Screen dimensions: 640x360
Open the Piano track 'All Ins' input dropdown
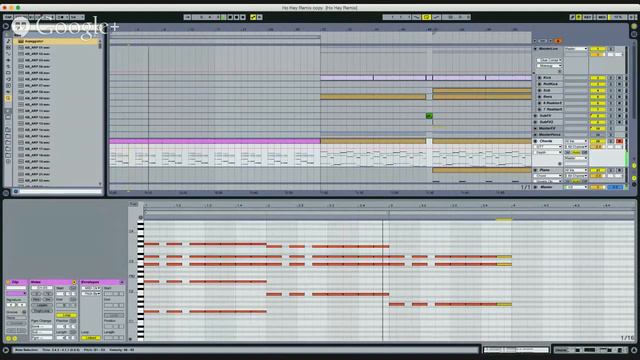coord(576,170)
